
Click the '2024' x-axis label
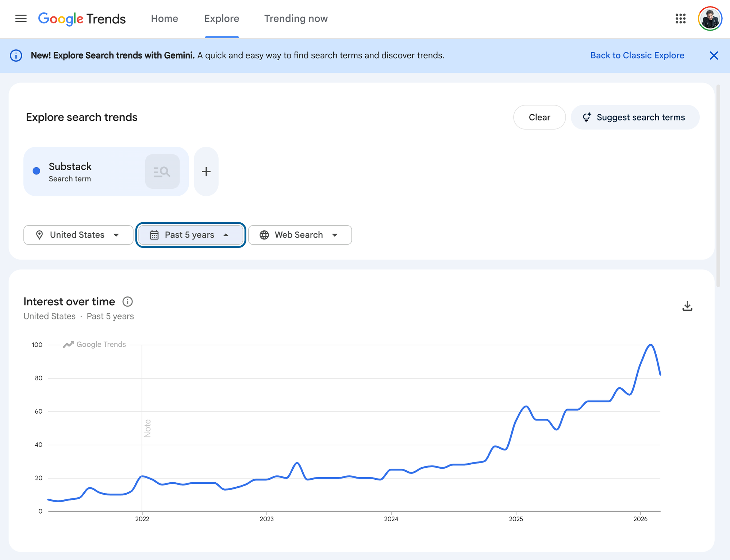click(x=391, y=519)
